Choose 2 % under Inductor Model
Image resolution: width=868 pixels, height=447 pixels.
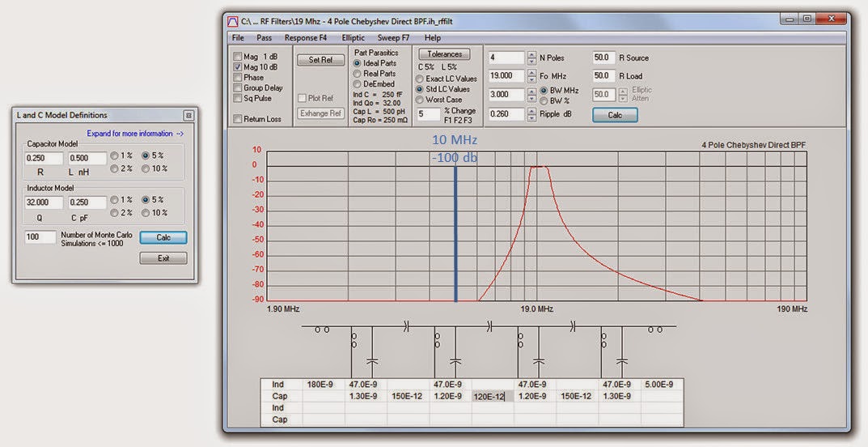(114, 213)
